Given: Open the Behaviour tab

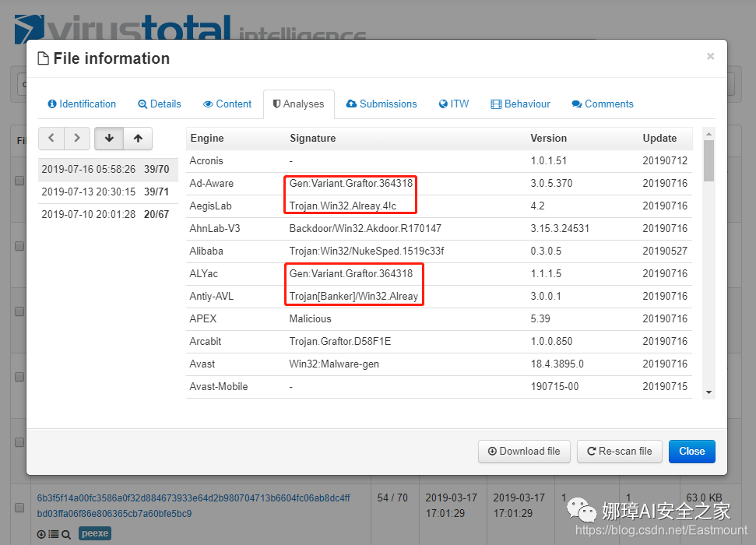Looking at the screenshot, I should [x=520, y=104].
